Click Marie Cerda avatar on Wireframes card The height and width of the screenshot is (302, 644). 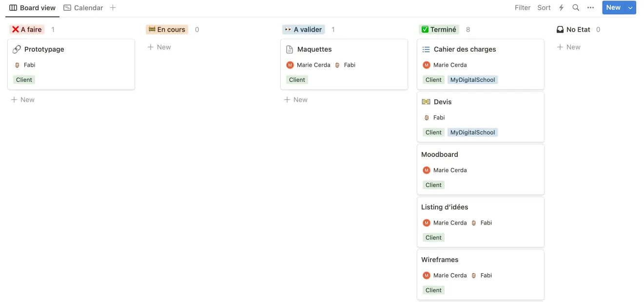click(x=427, y=275)
